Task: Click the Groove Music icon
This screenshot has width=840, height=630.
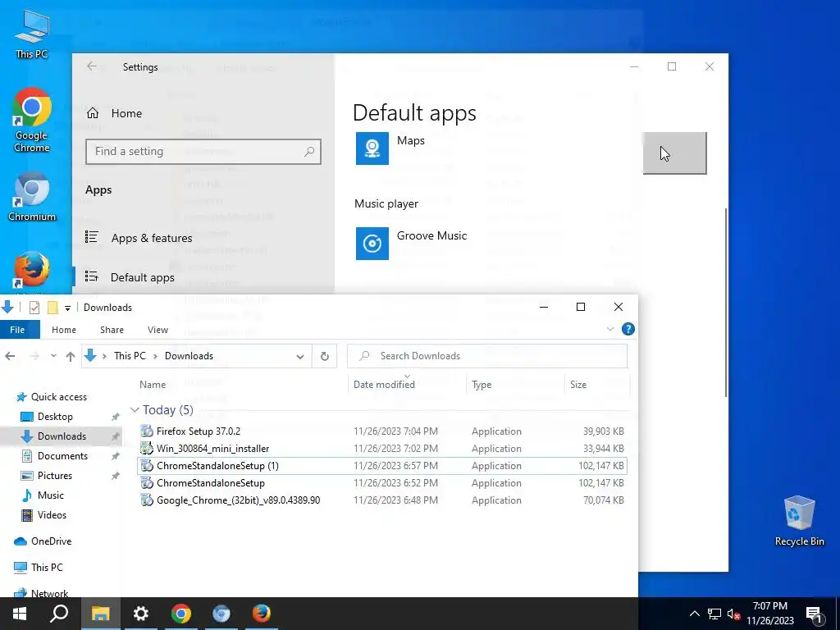Action: [x=372, y=243]
